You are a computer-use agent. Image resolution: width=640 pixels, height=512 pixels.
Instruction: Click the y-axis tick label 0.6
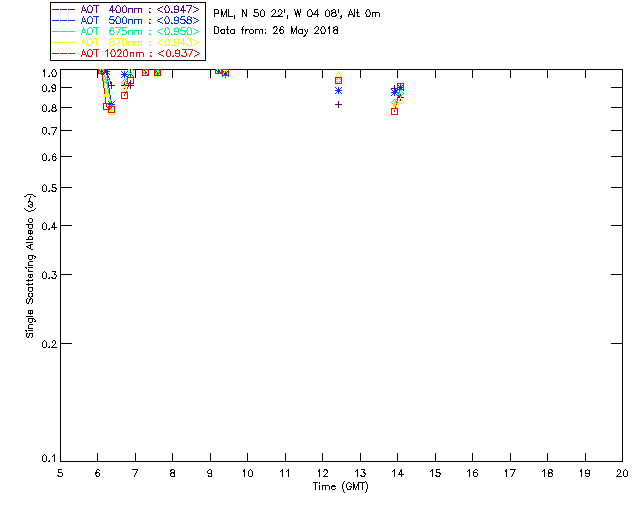49,157
